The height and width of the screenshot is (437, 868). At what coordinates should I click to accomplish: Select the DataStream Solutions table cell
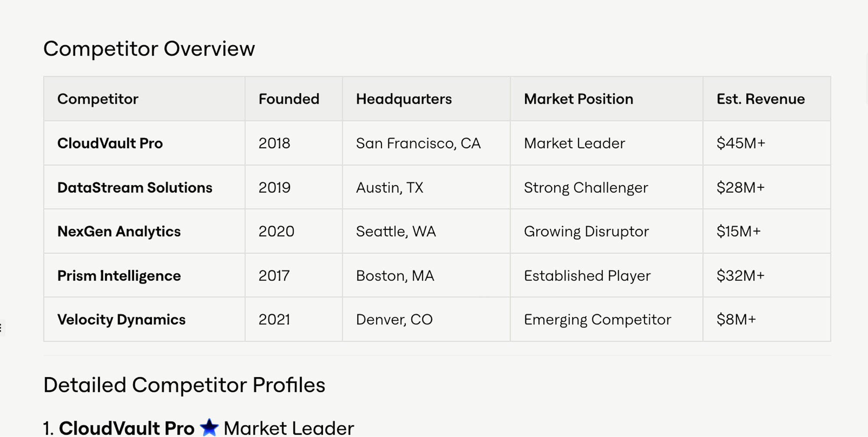(x=135, y=188)
